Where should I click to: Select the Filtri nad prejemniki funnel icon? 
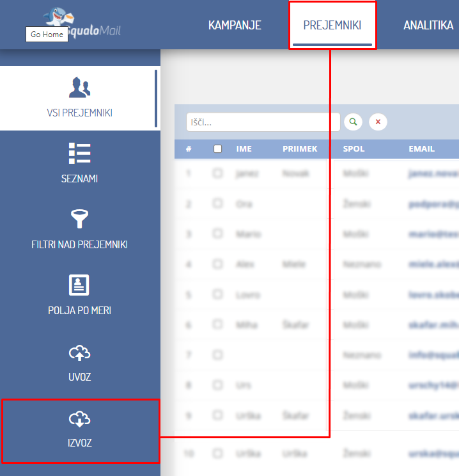click(x=79, y=219)
